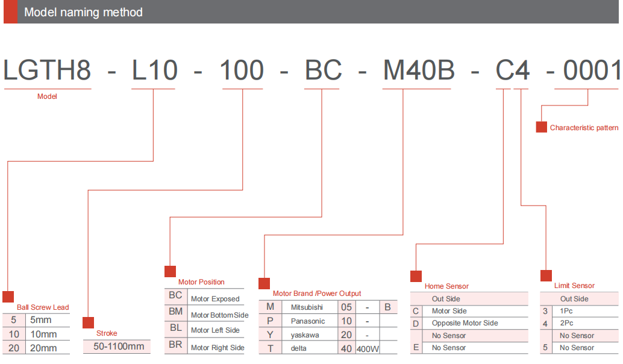The width and height of the screenshot is (623, 364).
Task: Click red marker for Motor Brand /Power Output
Action: 264,283
